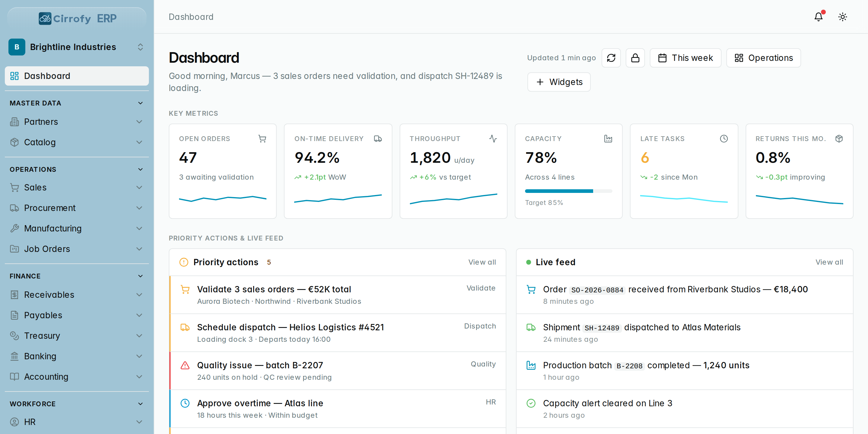Screen dimensions: 868x434
Task: Open the notifications bell
Action: click(819, 17)
